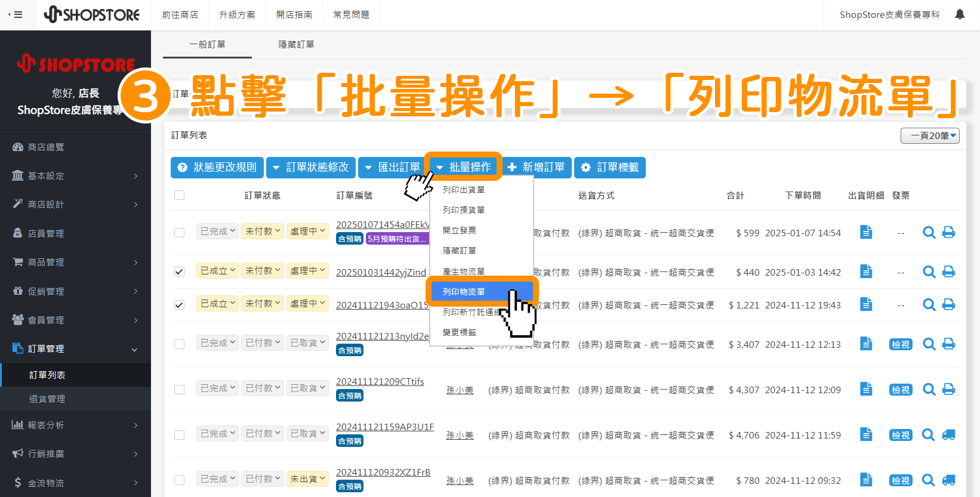Print icon for order $599 row
This screenshot has width=980, height=497.
(948, 232)
